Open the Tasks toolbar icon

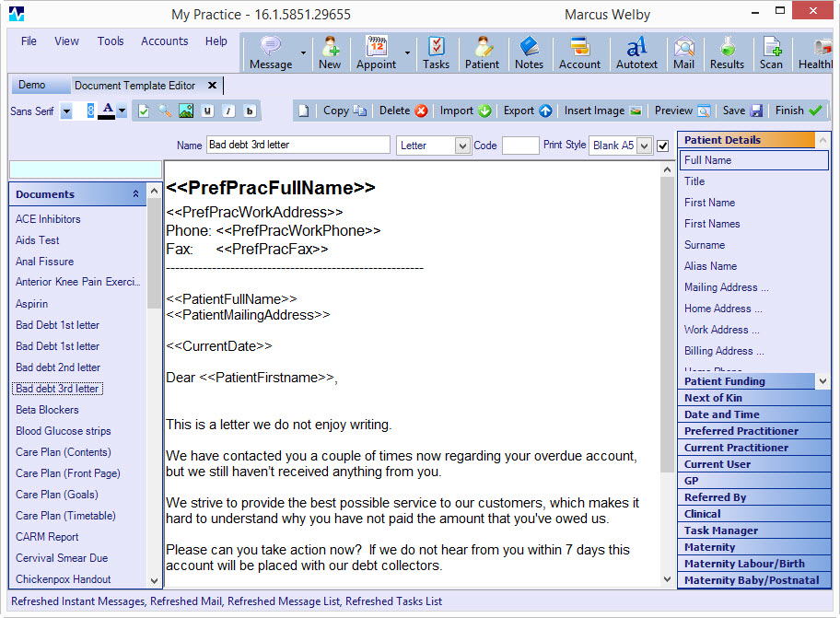(436, 52)
